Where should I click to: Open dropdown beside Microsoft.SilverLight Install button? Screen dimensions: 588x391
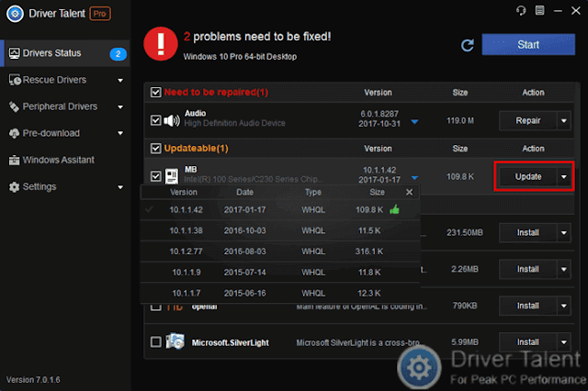(x=563, y=342)
